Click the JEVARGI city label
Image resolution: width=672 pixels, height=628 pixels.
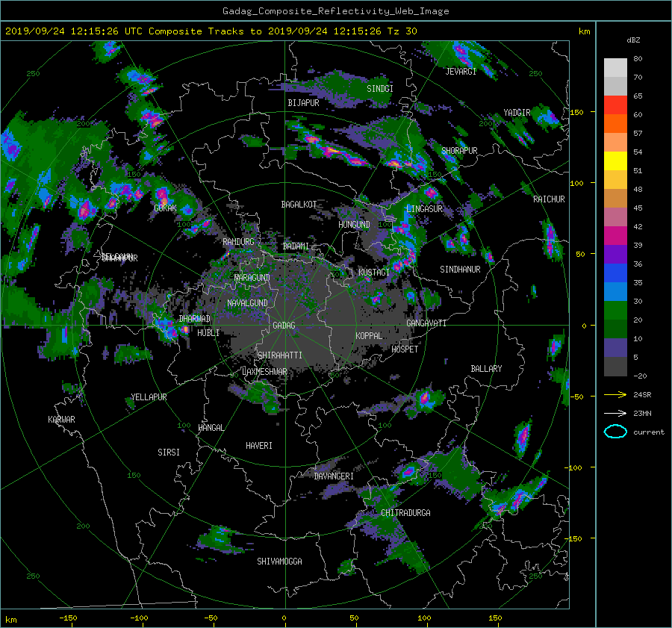point(461,72)
